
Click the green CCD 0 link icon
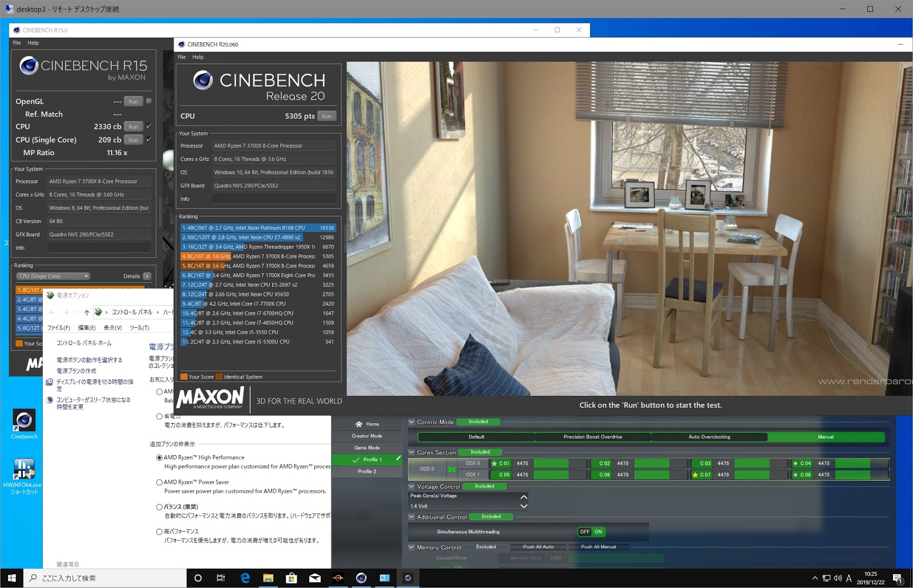point(451,469)
